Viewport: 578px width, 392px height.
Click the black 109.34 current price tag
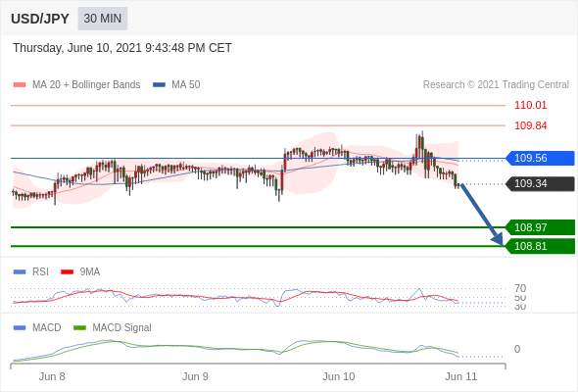click(540, 183)
